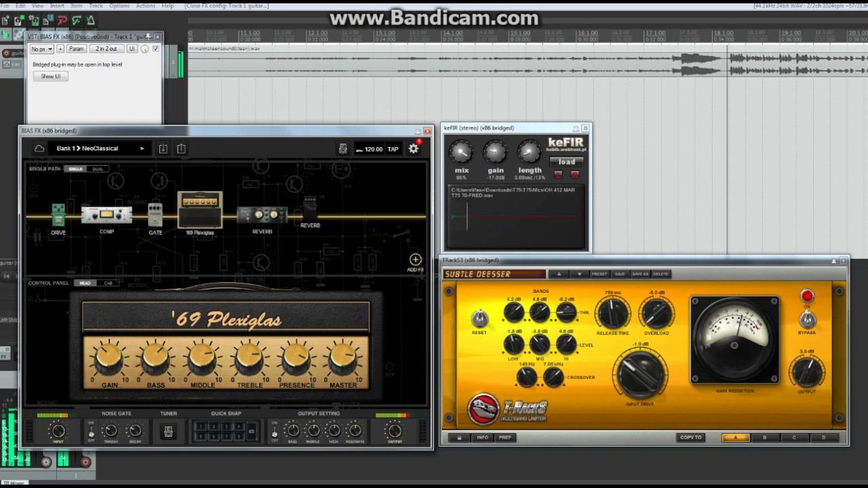Click the download preset icon in BIAS FX
868x488 pixels.
163,148
